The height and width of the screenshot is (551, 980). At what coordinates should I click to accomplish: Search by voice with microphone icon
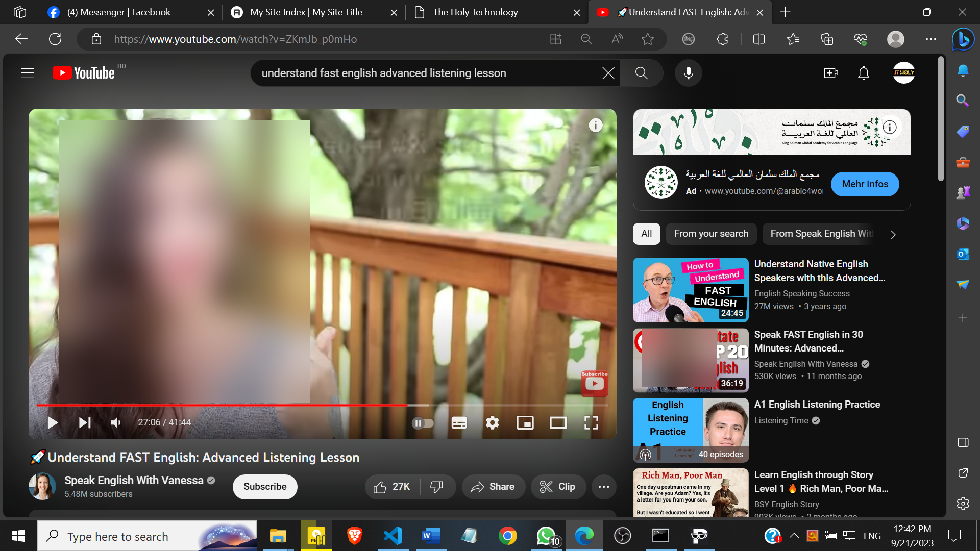pos(688,73)
